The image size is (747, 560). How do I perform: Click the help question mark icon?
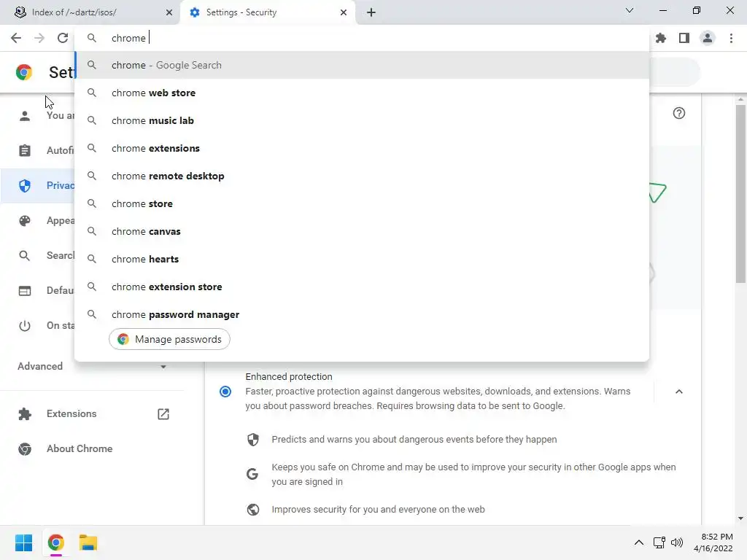pos(679,113)
